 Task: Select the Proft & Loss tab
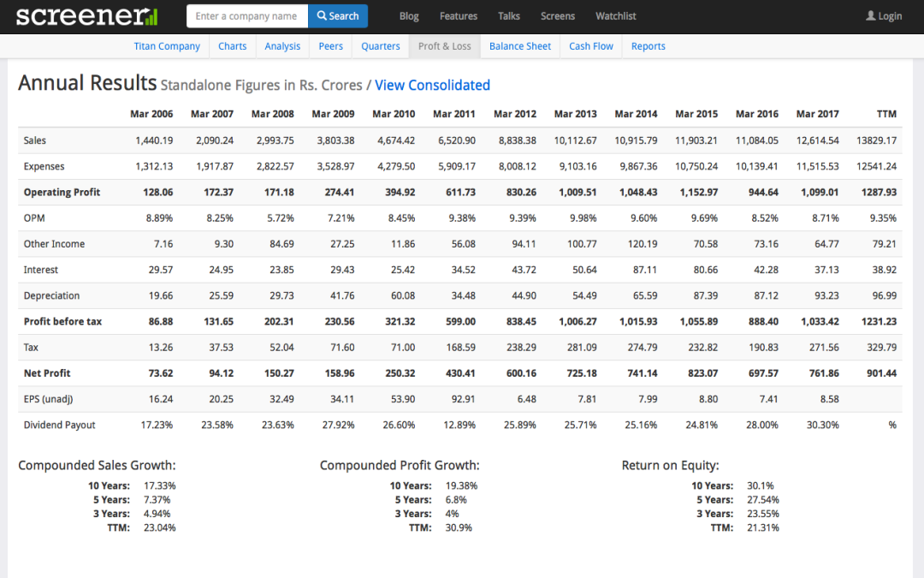click(445, 46)
